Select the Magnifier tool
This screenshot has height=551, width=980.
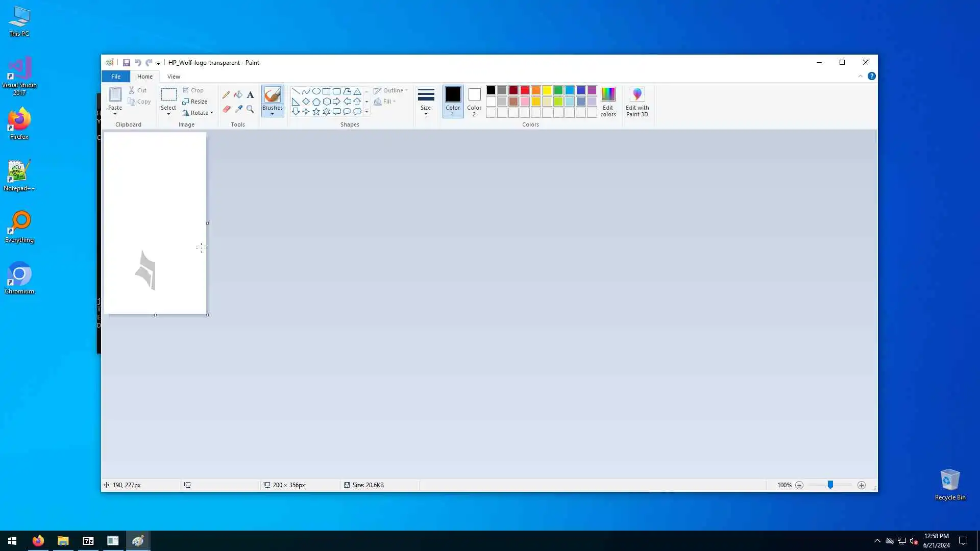250,109
